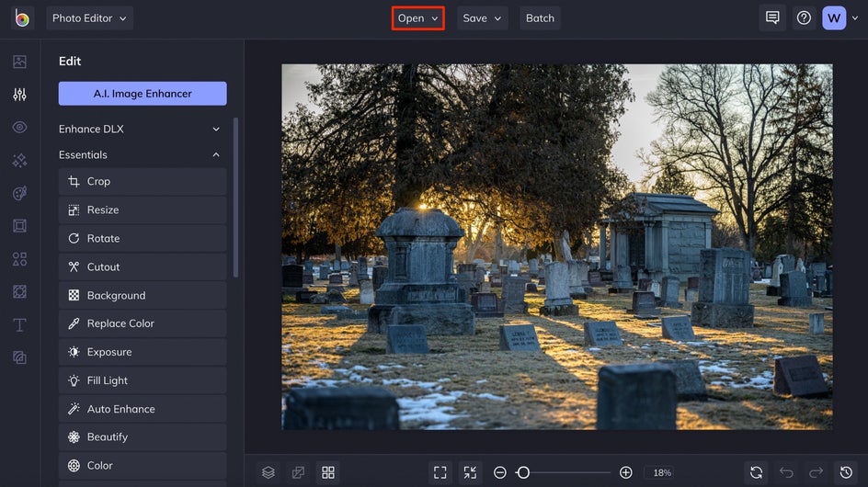Image resolution: width=868 pixels, height=487 pixels.
Task: Select the Crop tool
Action: tap(143, 181)
